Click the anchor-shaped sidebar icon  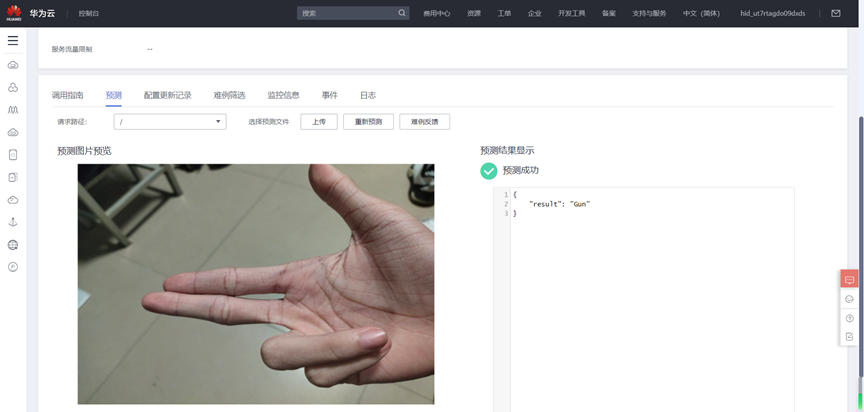tap(13, 222)
